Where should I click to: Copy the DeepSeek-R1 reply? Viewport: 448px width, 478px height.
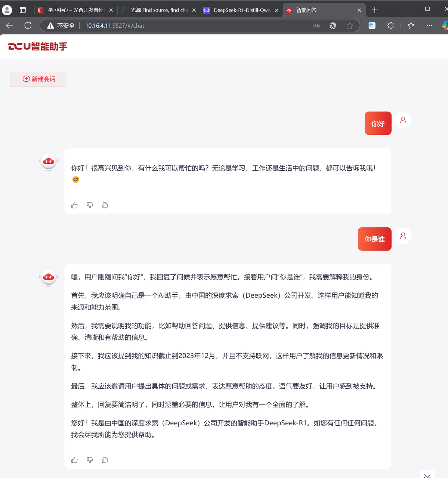[105, 460]
